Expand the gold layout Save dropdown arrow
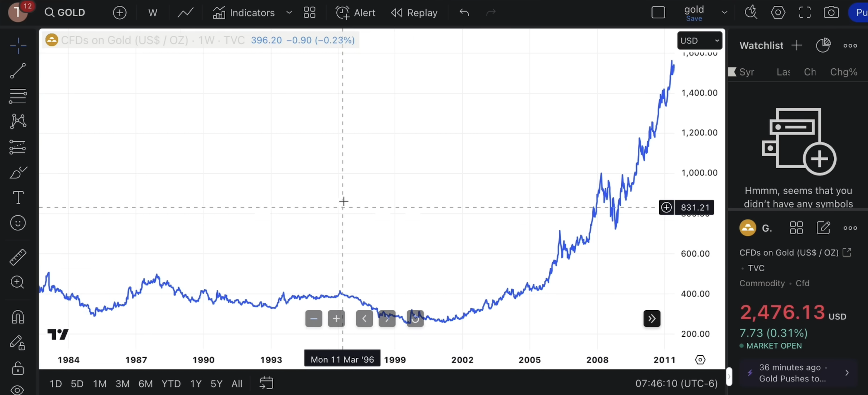 (x=724, y=13)
